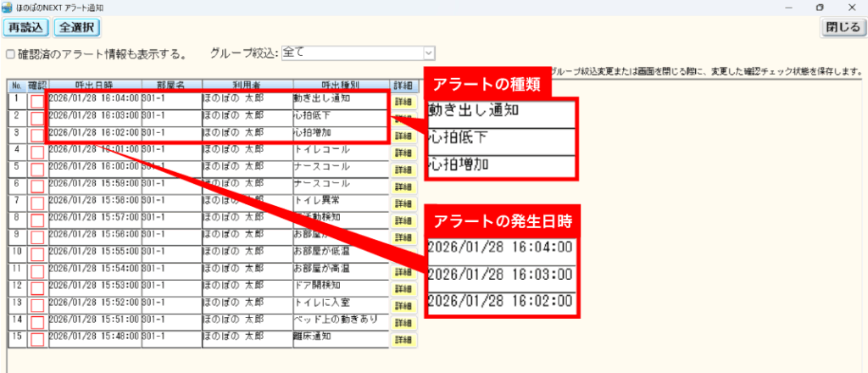The image size is (868, 373).
Task: View 詳細 for ベッド上の動きあり alert
Action: (402, 322)
